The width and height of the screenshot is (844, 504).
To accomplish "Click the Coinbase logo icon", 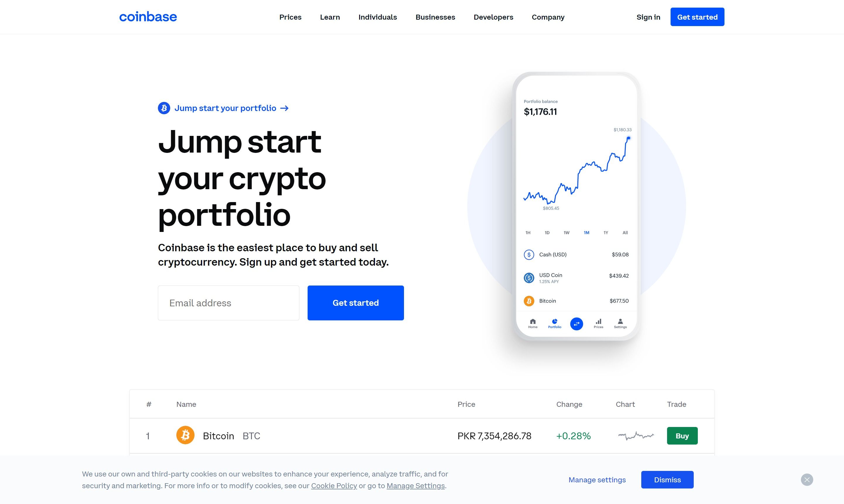I will pos(148,16).
